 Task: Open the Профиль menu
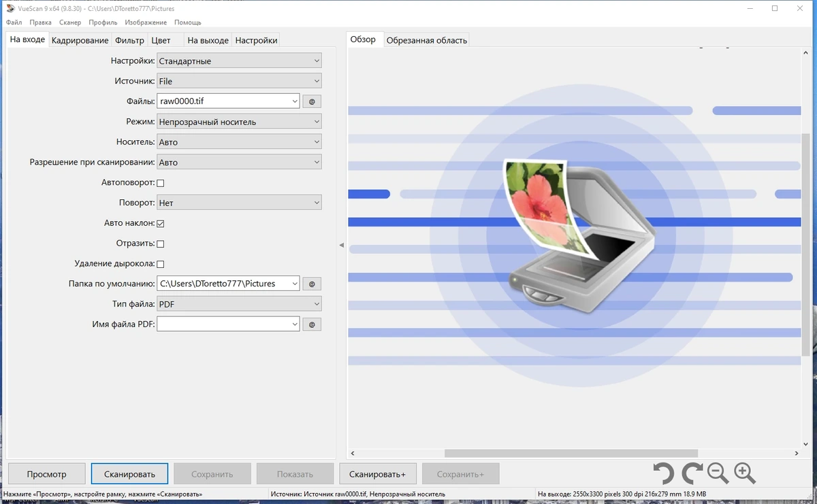point(103,22)
